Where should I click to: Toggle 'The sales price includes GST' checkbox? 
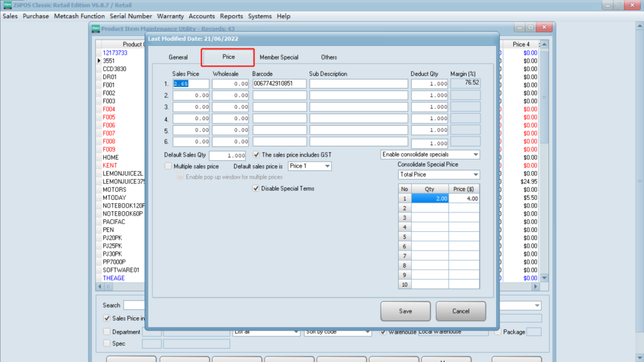[257, 155]
